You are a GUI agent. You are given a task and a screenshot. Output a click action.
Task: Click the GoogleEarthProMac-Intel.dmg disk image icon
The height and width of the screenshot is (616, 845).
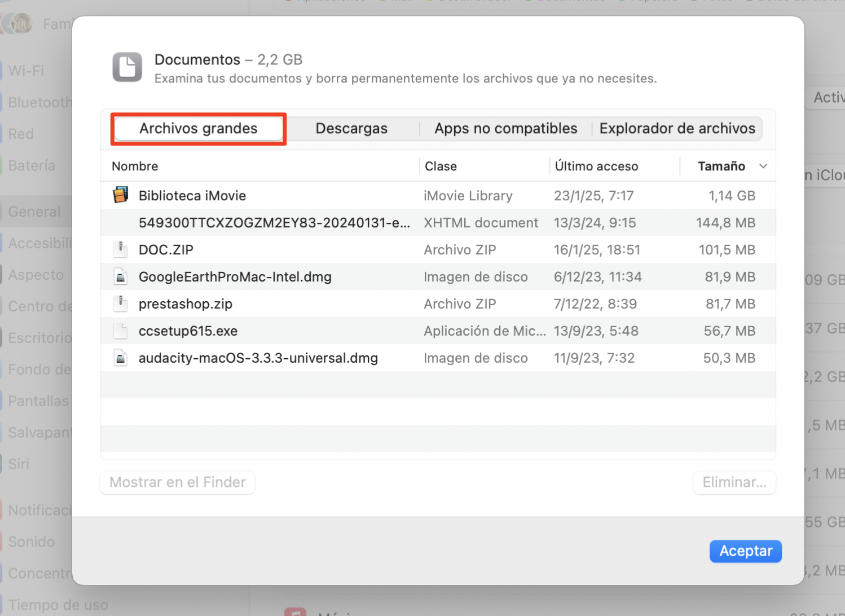click(x=120, y=277)
